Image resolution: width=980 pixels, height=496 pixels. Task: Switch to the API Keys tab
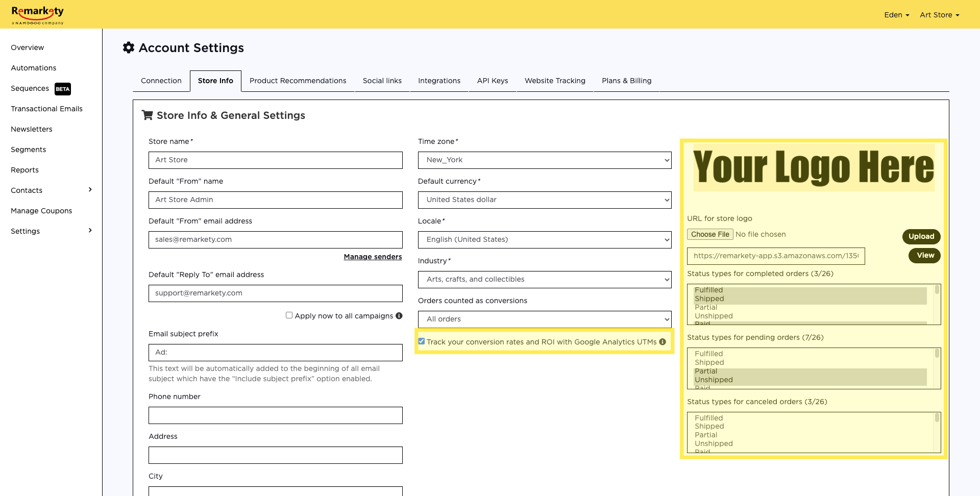493,81
